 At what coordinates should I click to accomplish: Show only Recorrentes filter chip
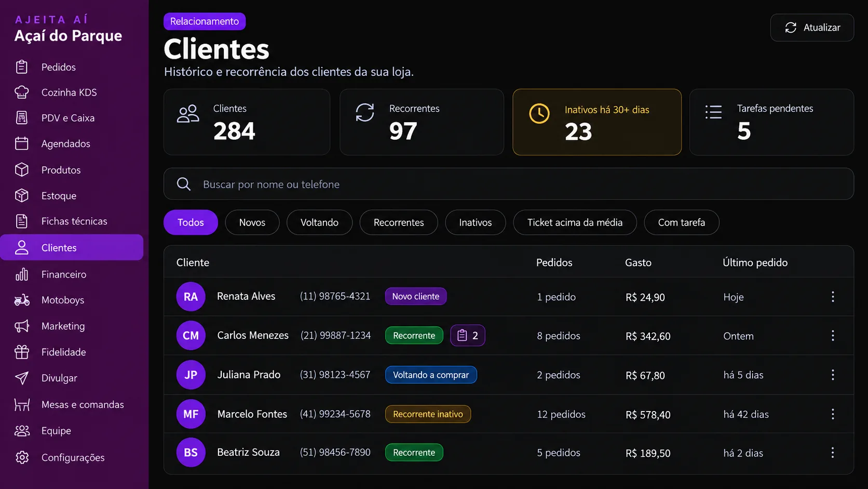(399, 222)
